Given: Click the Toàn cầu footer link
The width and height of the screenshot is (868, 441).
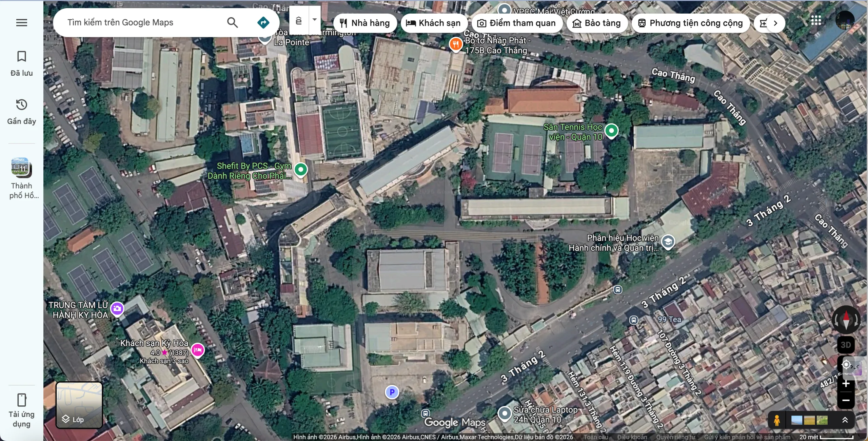Looking at the screenshot, I should click(596, 437).
